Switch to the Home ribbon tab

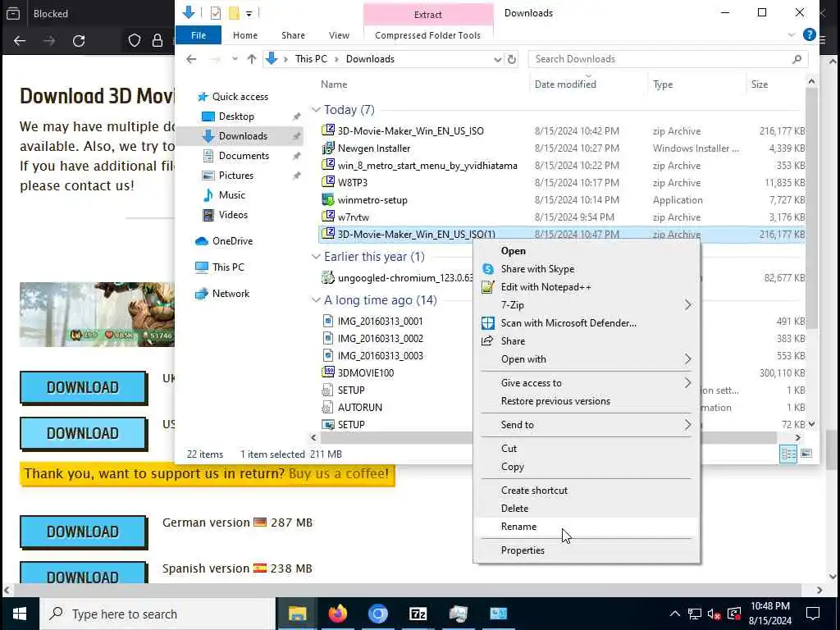244,35
